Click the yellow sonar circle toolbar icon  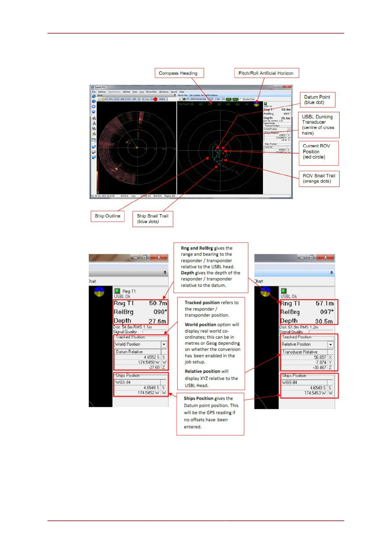[x=103, y=99]
